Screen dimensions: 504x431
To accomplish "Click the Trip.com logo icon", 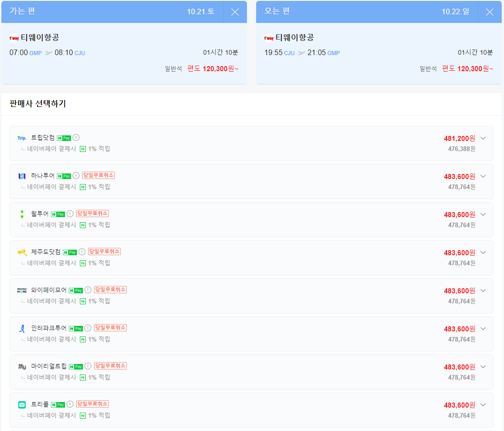I will click(22, 138).
